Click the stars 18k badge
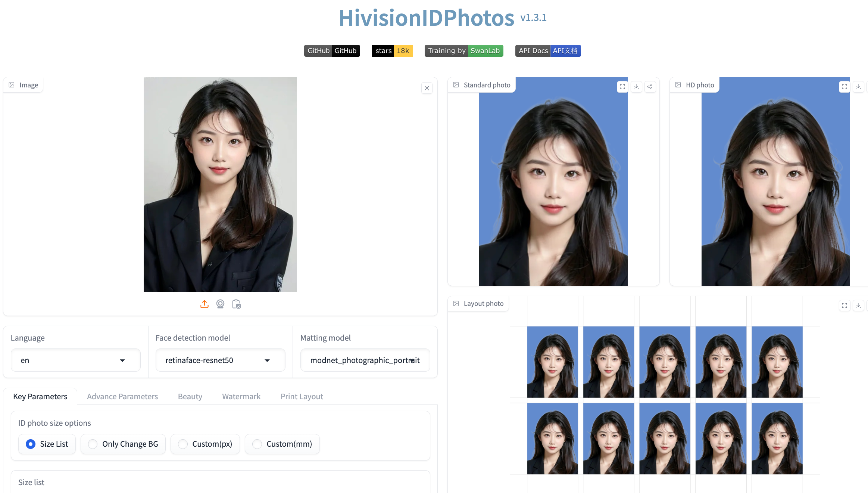868x493 pixels. pyautogui.click(x=392, y=51)
